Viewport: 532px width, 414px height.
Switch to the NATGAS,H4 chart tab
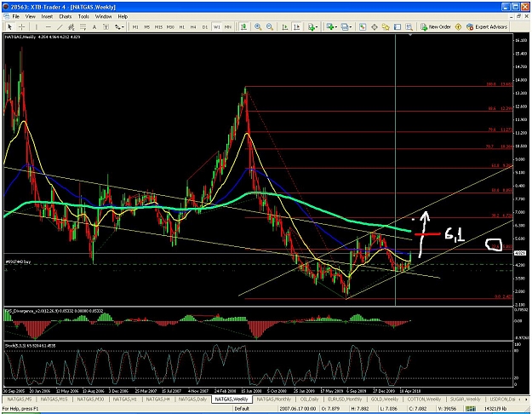click(x=157, y=400)
